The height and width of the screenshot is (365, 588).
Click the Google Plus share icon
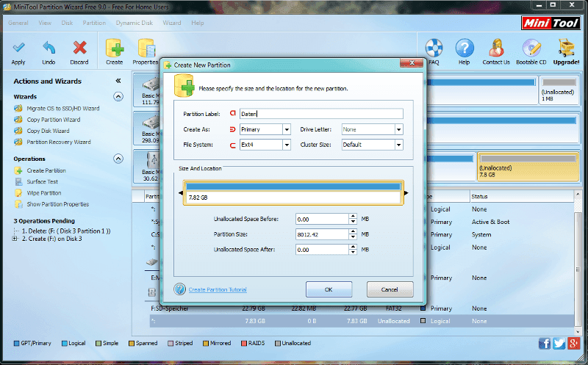point(574,343)
